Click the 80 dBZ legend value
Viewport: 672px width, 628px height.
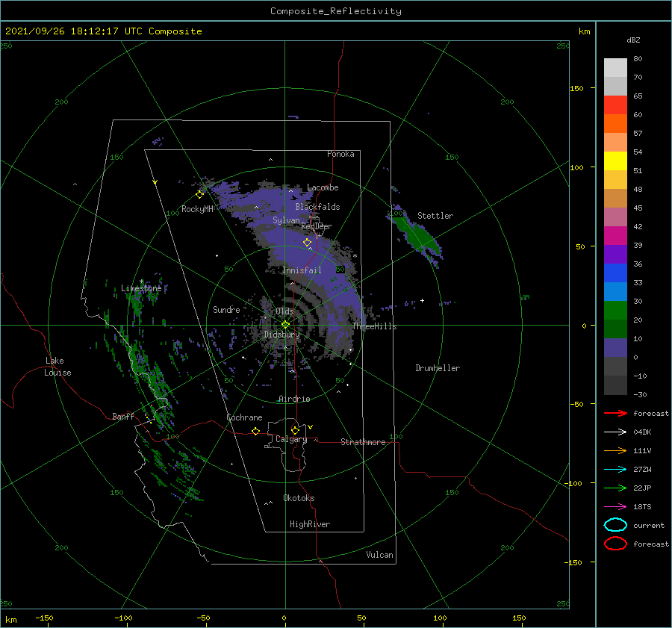(x=638, y=59)
